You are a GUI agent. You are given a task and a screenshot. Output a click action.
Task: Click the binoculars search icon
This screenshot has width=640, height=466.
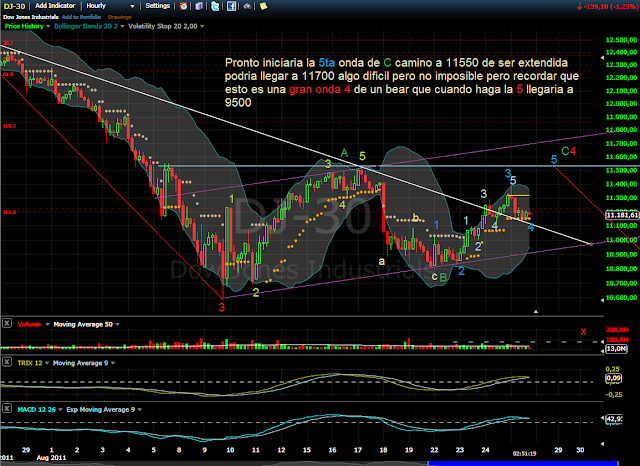click(247, 6)
